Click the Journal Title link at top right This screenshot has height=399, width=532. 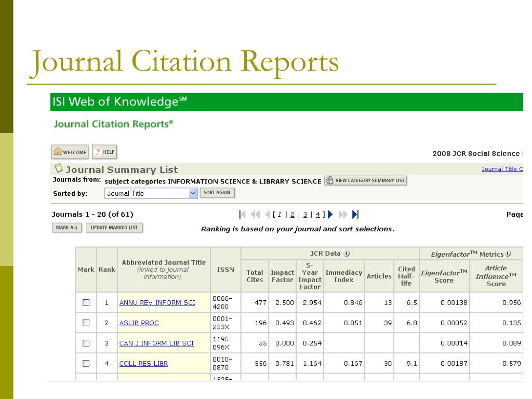click(502, 169)
